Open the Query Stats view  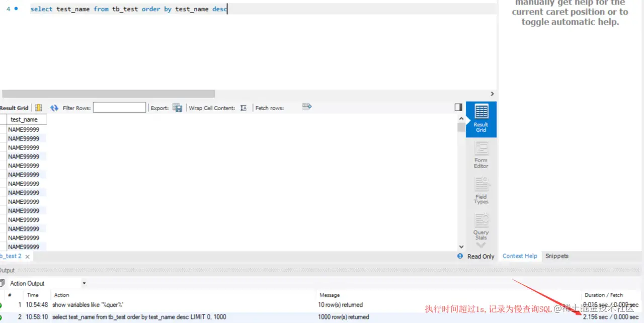coord(481,226)
